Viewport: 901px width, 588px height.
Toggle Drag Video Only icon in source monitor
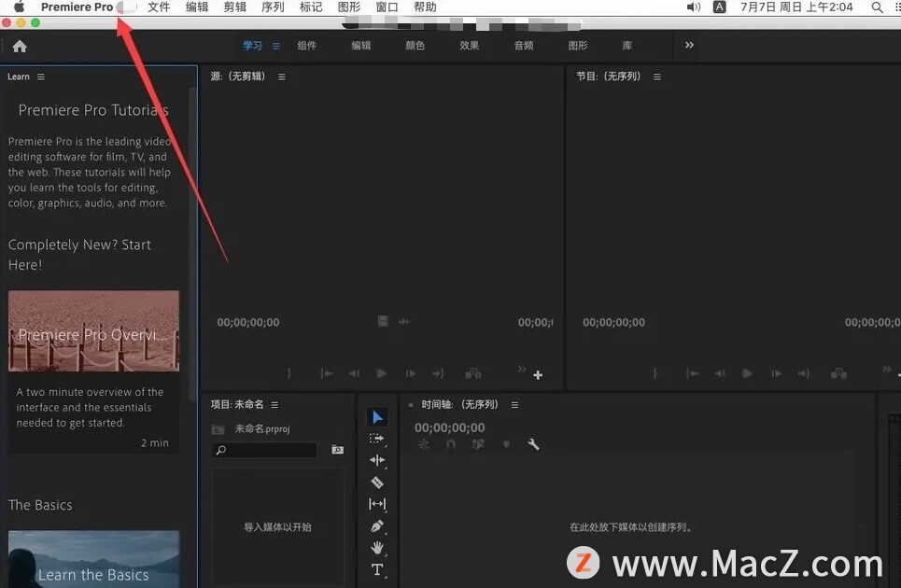(383, 321)
